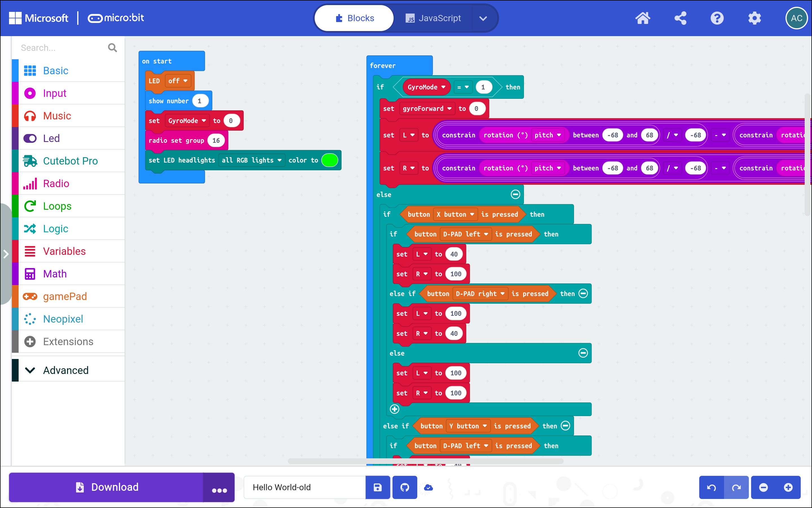The height and width of the screenshot is (508, 812).
Task: Open the equals comparison operator dropdown
Action: (463, 87)
